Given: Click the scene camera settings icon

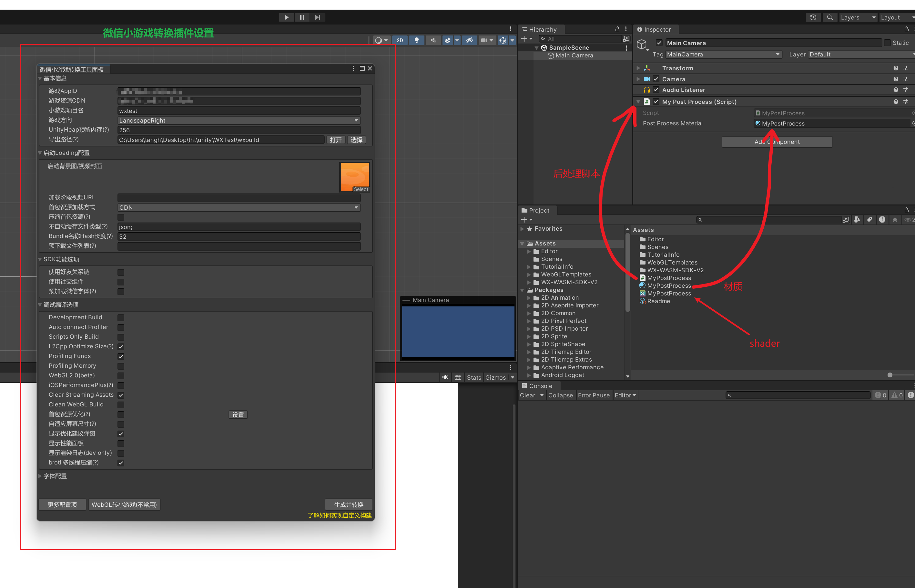Looking at the screenshot, I should [484, 40].
